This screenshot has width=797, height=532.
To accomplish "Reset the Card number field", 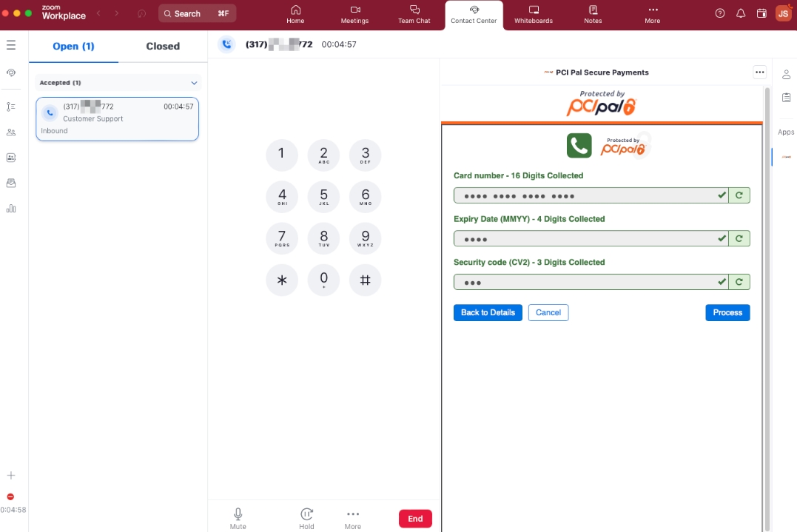I will tap(739, 195).
